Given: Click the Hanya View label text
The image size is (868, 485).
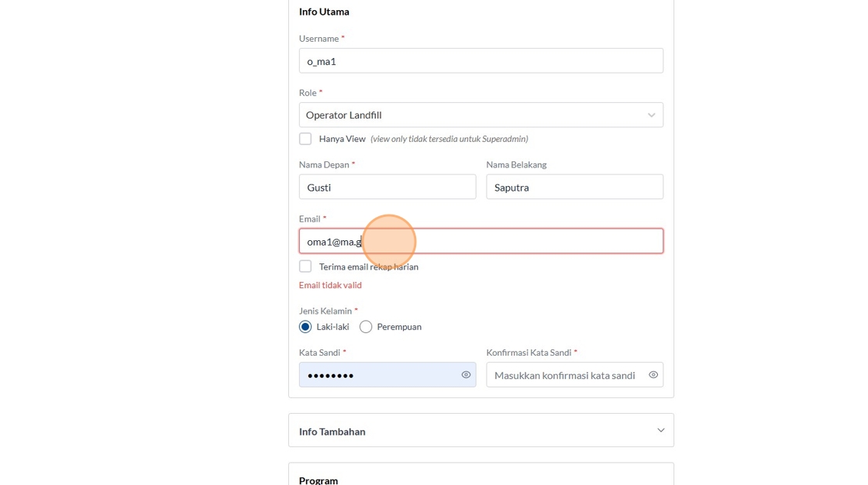Looking at the screenshot, I should click(342, 139).
